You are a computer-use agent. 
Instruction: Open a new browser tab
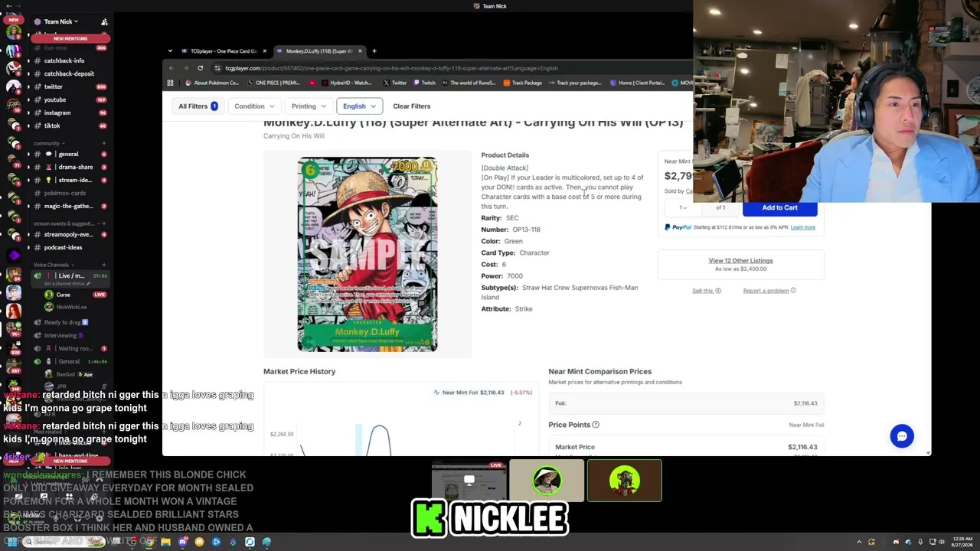(x=374, y=51)
